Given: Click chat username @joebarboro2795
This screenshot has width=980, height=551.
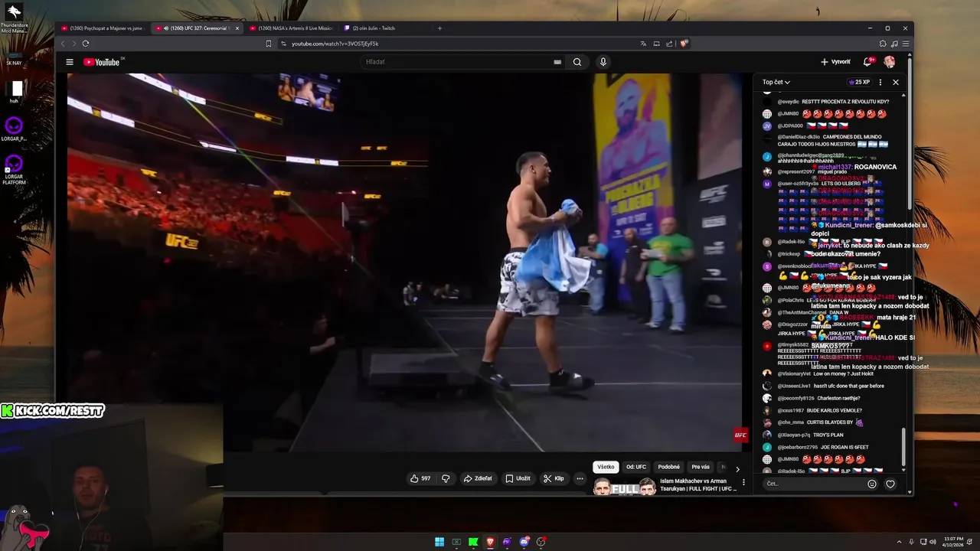Looking at the screenshot, I should (x=798, y=447).
